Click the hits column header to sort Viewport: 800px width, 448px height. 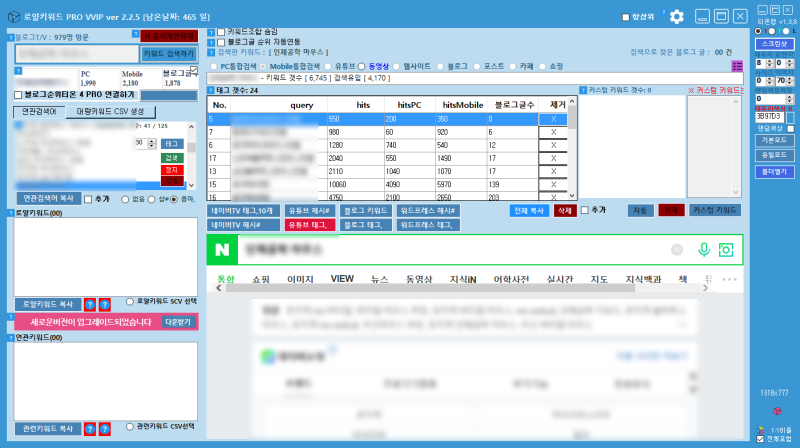point(363,105)
